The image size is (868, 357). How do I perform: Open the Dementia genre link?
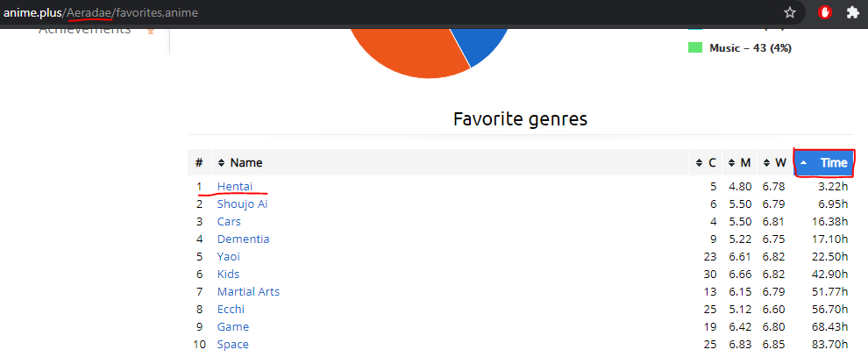(243, 239)
